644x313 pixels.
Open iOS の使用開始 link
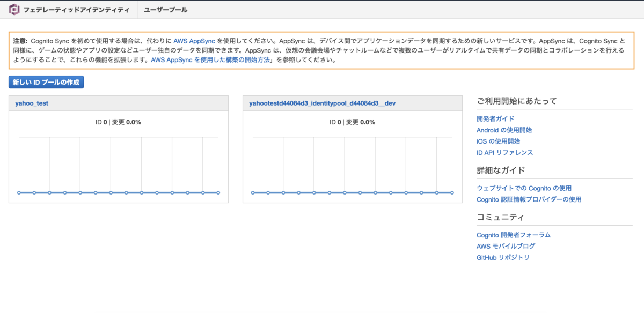click(498, 141)
